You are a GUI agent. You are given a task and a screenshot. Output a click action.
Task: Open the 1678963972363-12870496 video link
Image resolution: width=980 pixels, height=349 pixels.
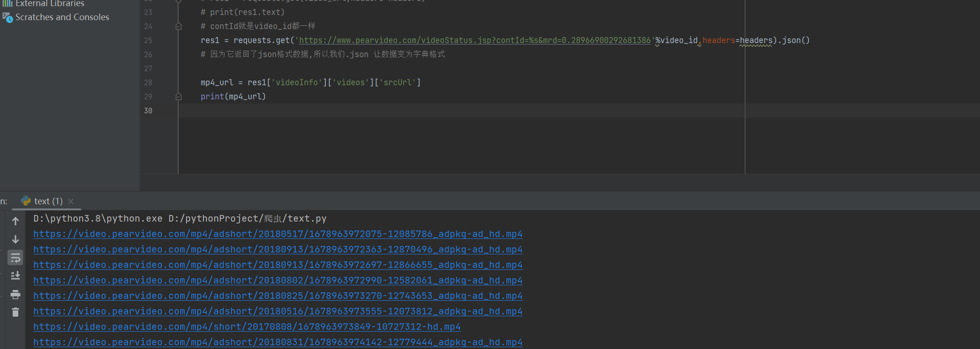coord(278,249)
